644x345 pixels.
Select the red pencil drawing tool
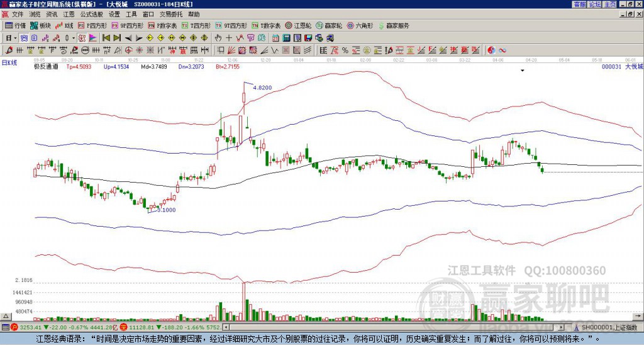click(x=9, y=50)
